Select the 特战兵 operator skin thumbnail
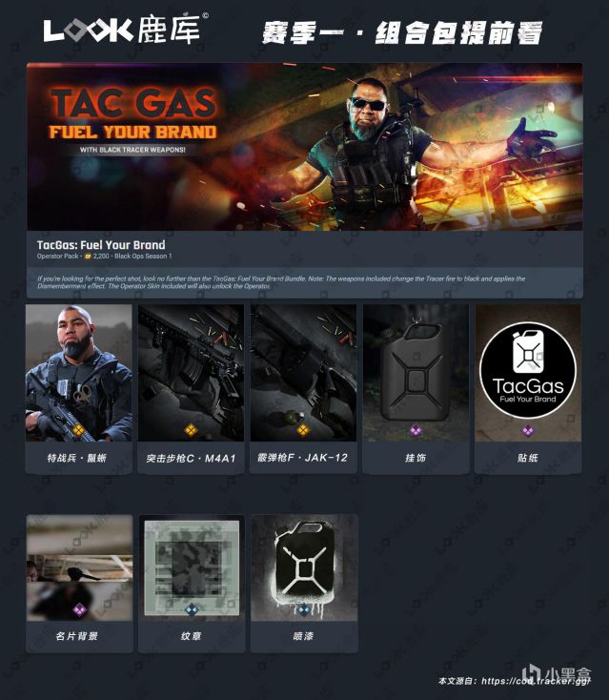Image resolution: width=609 pixels, height=700 pixels. point(79,373)
